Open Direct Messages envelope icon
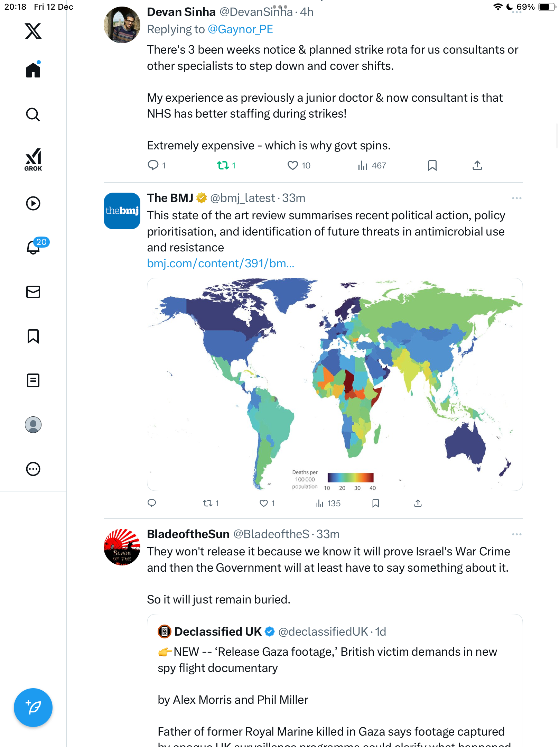This screenshot has height=747, width=560. (x=33, y=292)
